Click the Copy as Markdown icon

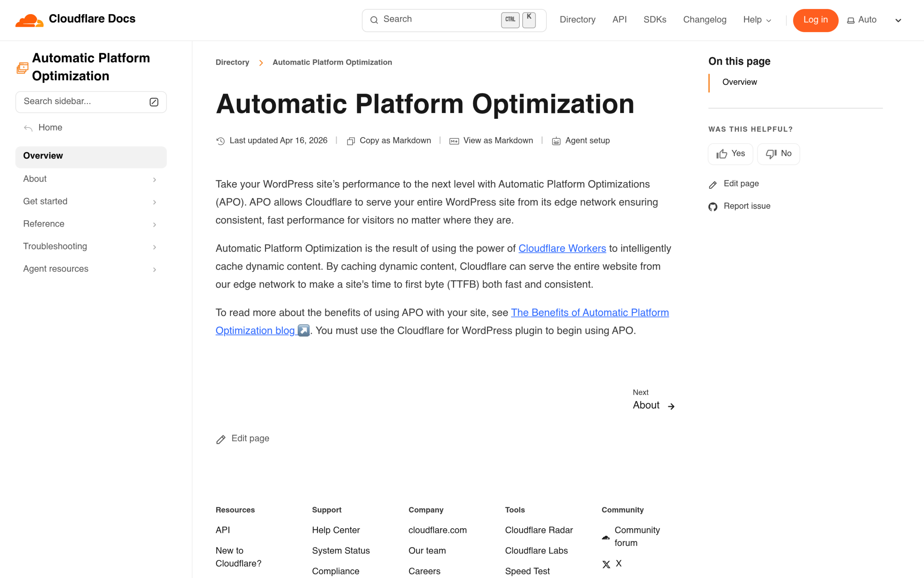[x=351, y=141]
